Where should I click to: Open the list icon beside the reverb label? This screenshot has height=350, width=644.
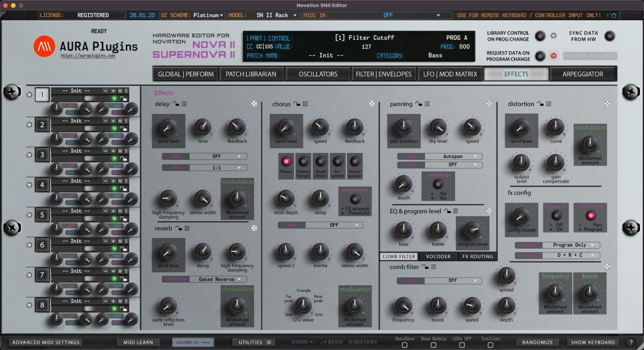(186, 228)
